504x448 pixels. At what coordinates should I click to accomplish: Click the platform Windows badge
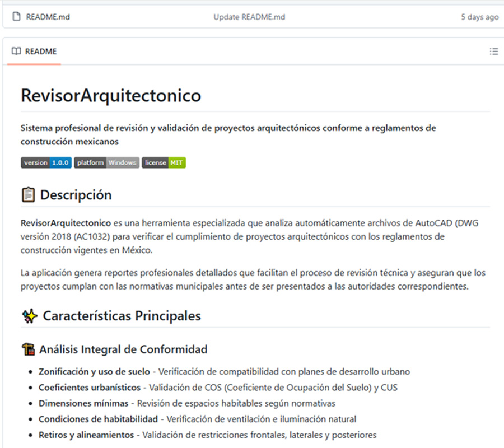pyautogui.click(x=107, y=162)
